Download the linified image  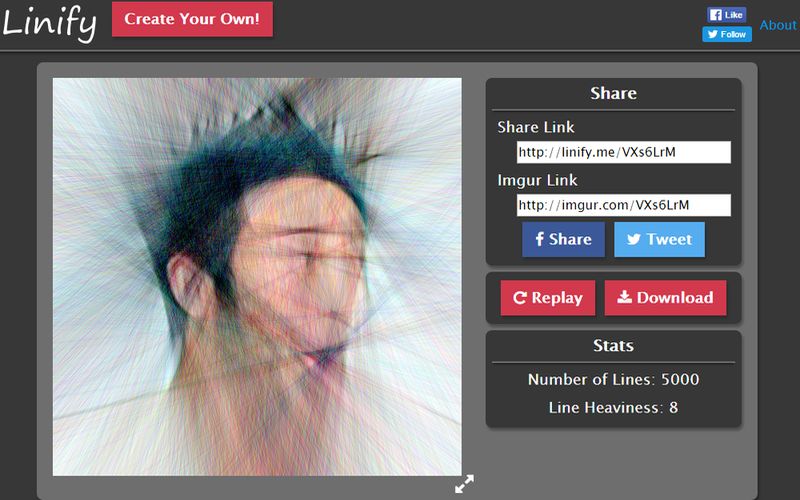pos(665,298)
